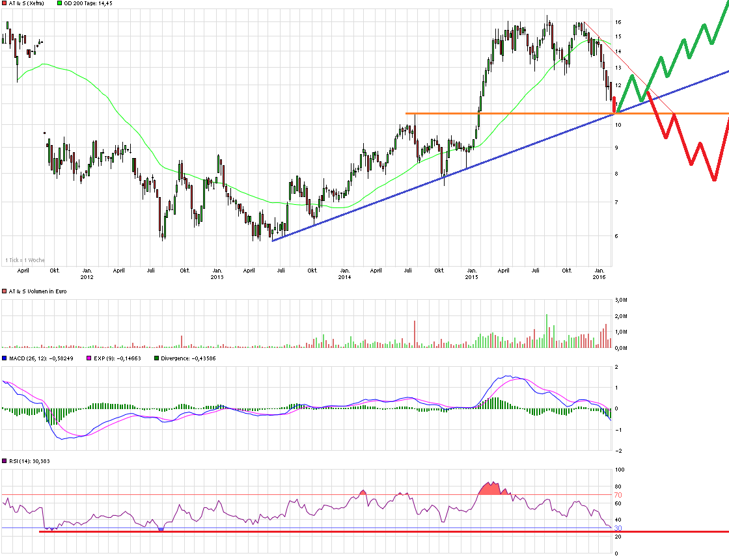Screen dimensions: 729x560
Task: Click the red RSI 30 support line
Action: (325, 531)
